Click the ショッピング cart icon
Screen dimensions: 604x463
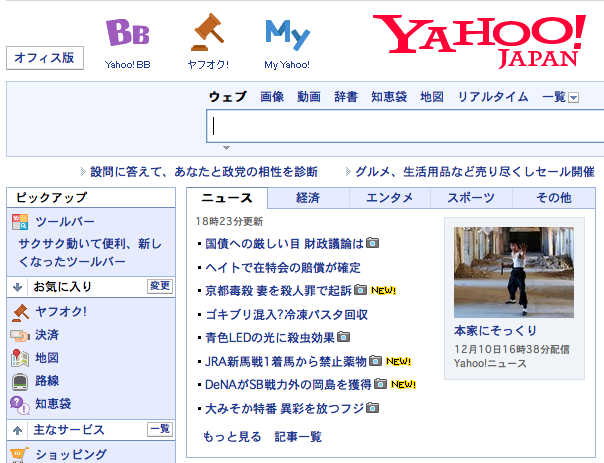point(19,455)
